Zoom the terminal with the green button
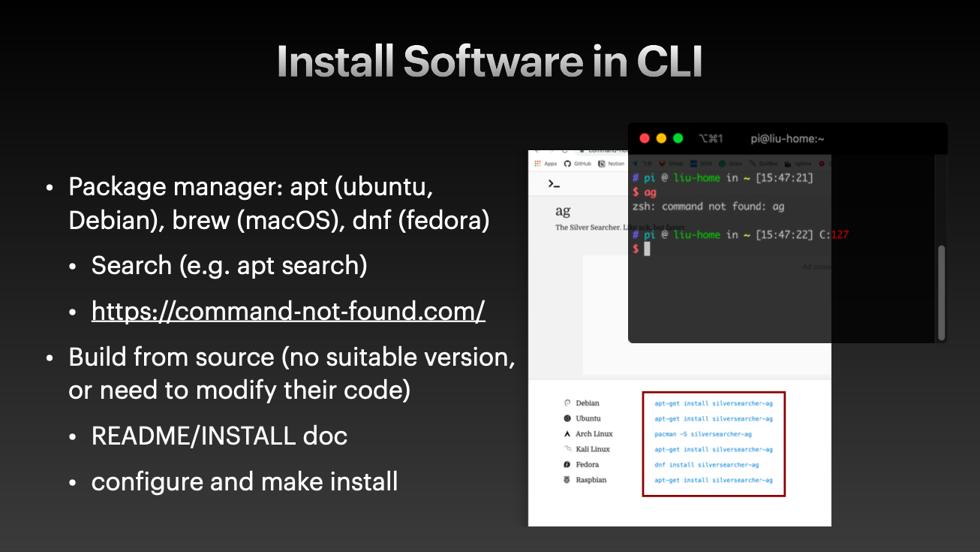980x552 pixels. [678, 138]
